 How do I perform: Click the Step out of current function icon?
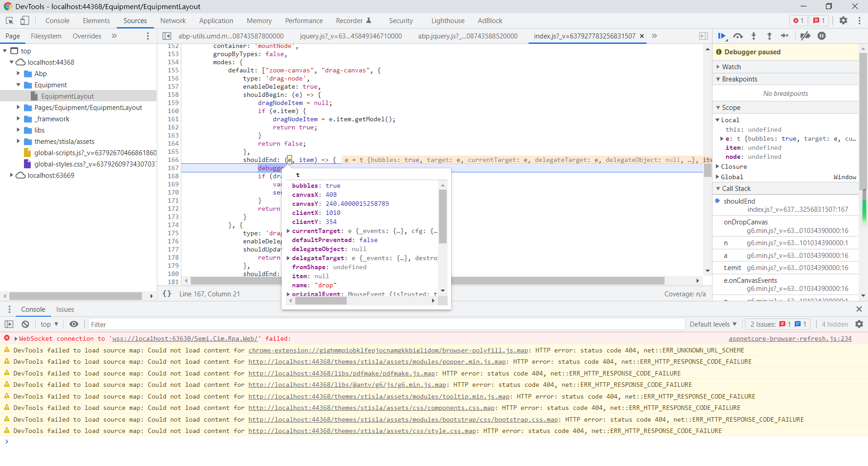769,36
